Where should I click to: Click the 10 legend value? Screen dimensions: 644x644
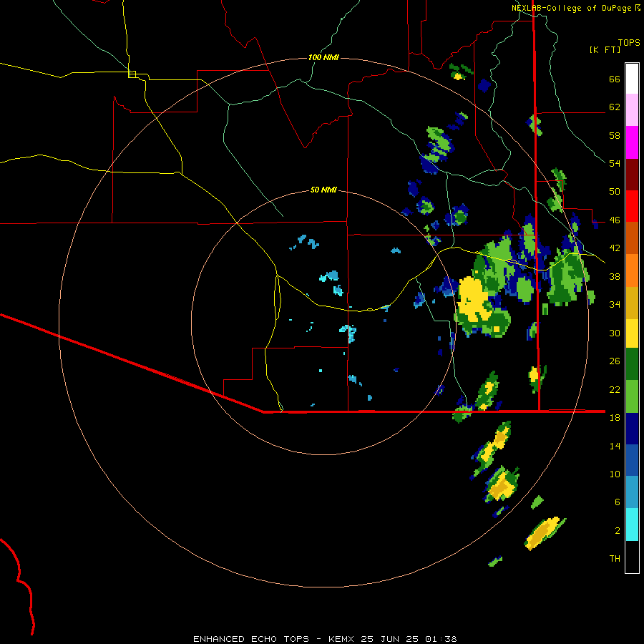click(x=615, y=474)
